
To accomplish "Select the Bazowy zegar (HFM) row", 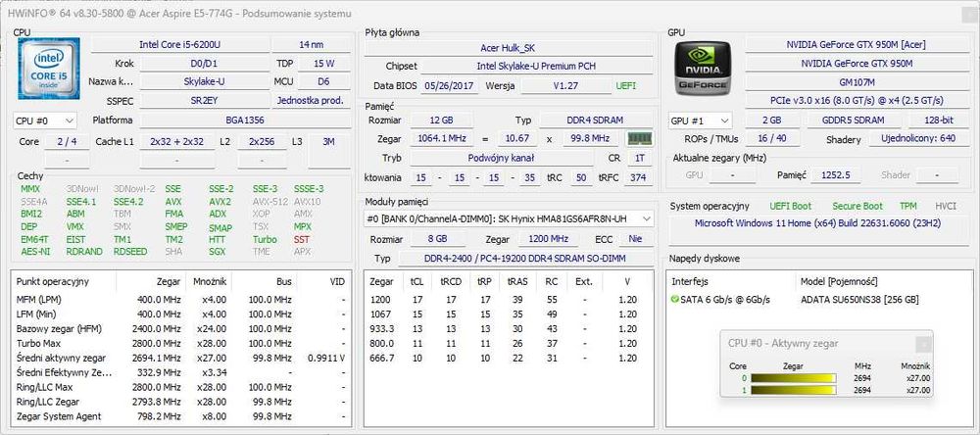I will [x=181, y=329].
